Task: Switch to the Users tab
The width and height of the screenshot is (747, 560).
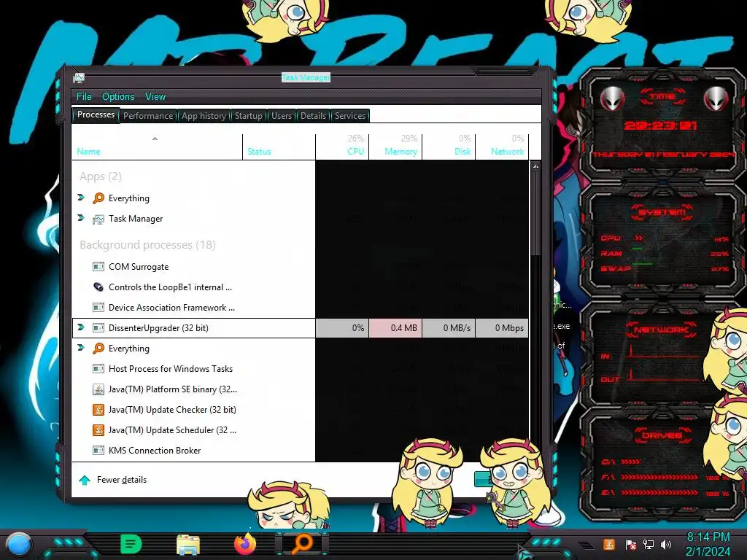Action: (x=282, y=116)
